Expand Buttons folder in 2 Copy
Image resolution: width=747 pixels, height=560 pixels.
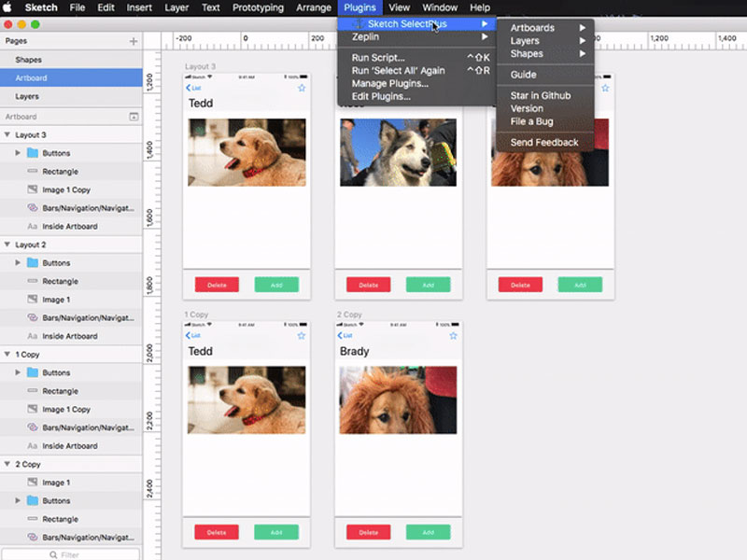(18, 500)
